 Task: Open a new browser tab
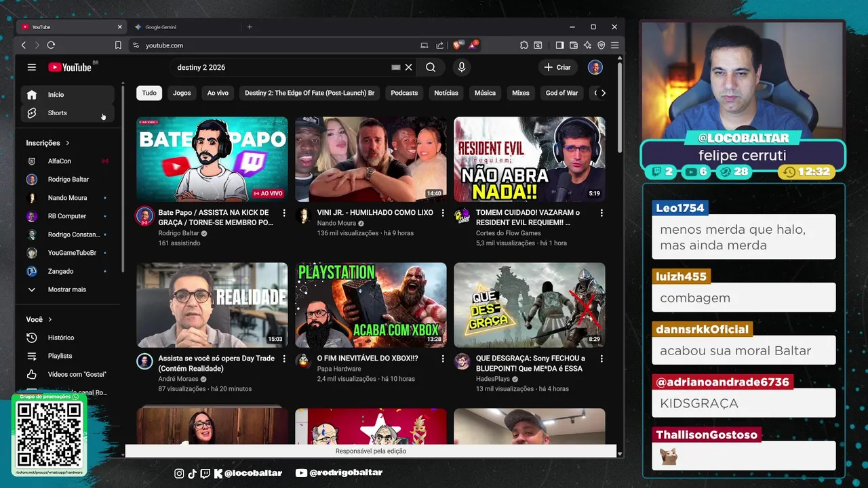(x=250, y=27)
